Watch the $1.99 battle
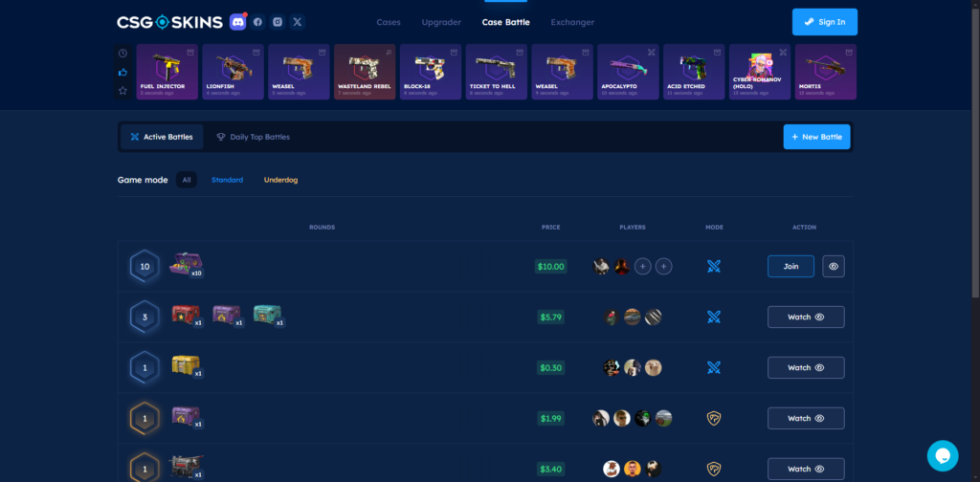 point(806,418)
